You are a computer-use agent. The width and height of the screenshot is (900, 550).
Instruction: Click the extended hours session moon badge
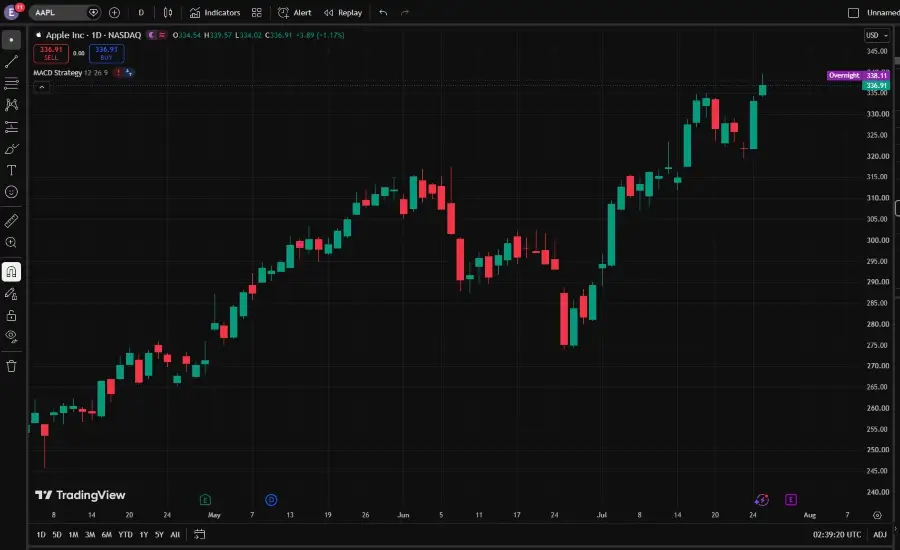(x=152, y=35)
